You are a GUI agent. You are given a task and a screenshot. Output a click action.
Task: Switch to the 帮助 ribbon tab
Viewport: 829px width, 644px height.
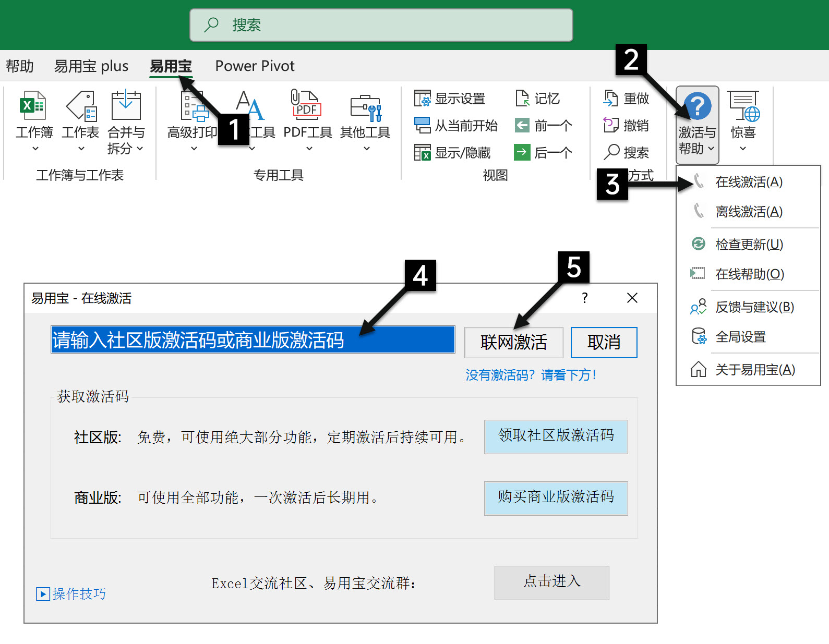click(x=19, y=66)
